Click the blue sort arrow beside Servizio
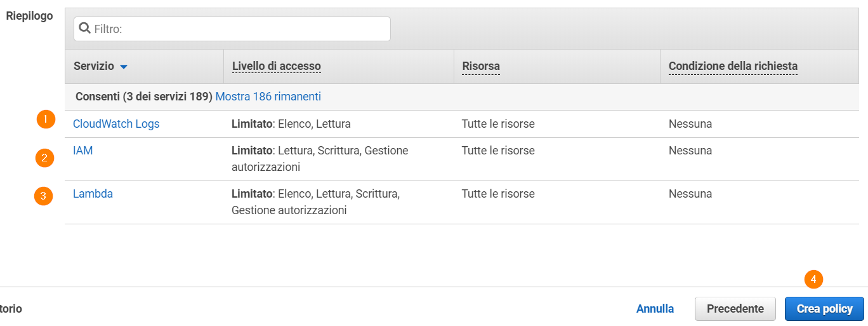This screenshot has height=326, width=868. pos(124,67)
